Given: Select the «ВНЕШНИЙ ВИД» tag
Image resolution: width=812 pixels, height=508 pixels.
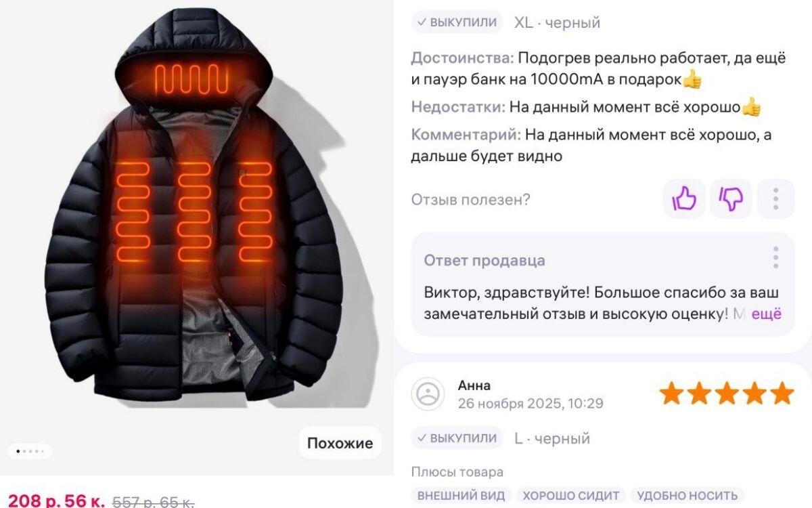Looking at the screenshot, I should point(461,496).
